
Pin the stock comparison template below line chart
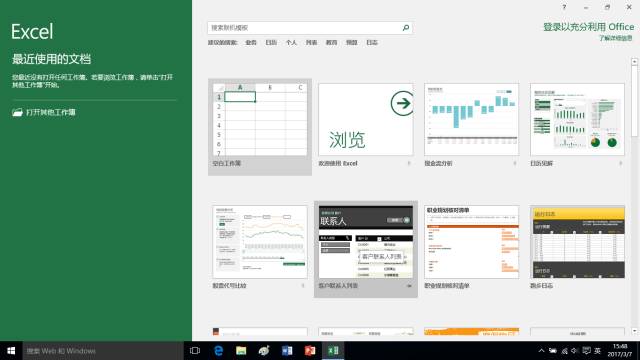(303, 286)
